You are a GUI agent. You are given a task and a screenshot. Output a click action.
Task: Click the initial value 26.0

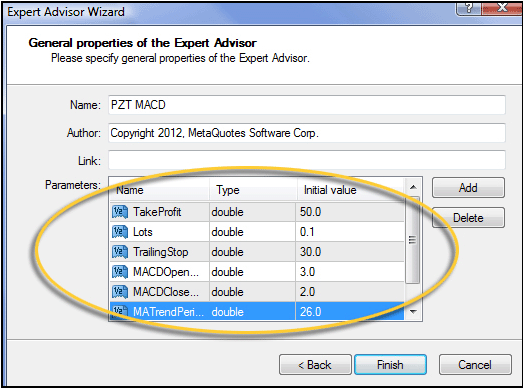310,312
